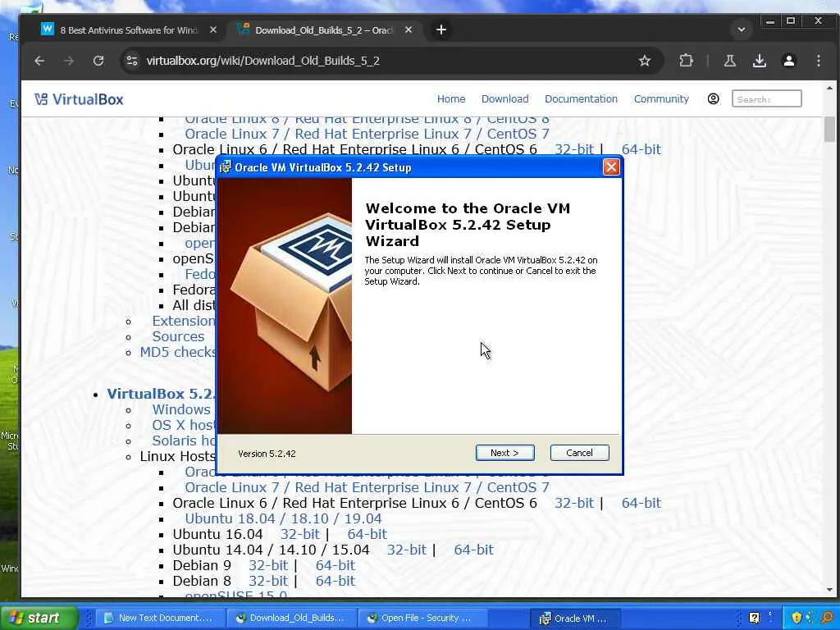Open the browser profile avatar
This screenshot has height=630, width=840.
(788, 61)
